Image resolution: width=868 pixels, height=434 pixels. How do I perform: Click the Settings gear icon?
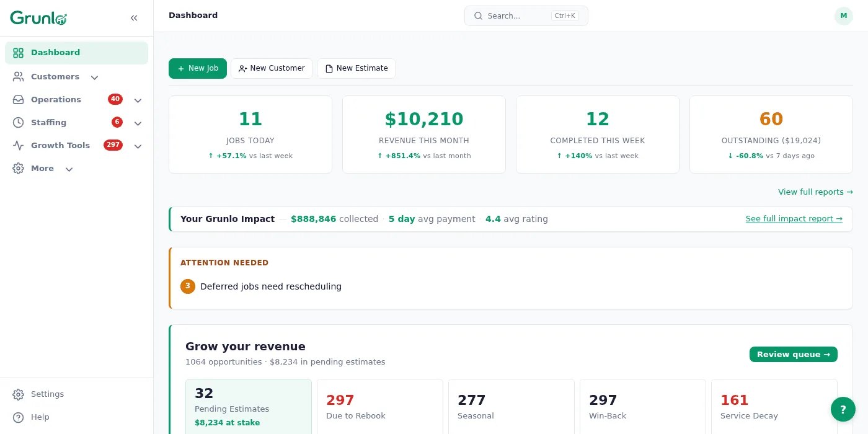(x=19, y=394)
